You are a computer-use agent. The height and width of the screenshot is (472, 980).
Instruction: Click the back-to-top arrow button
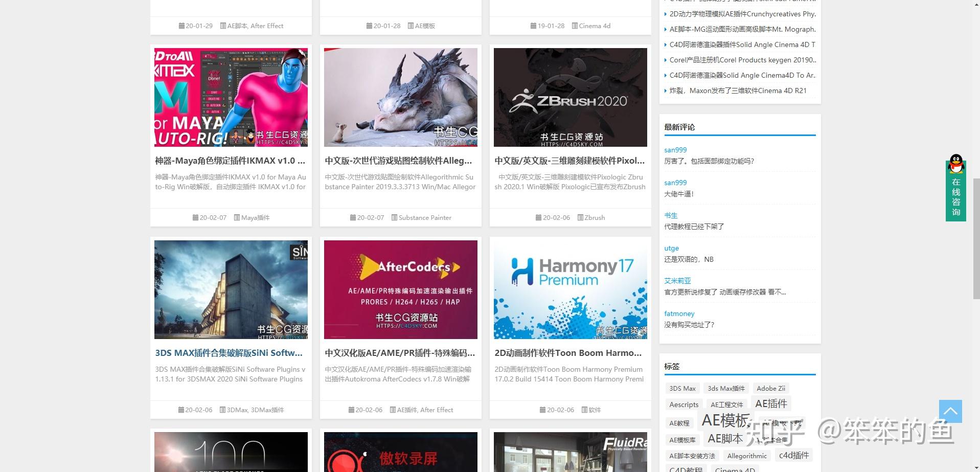click(951, 411)
